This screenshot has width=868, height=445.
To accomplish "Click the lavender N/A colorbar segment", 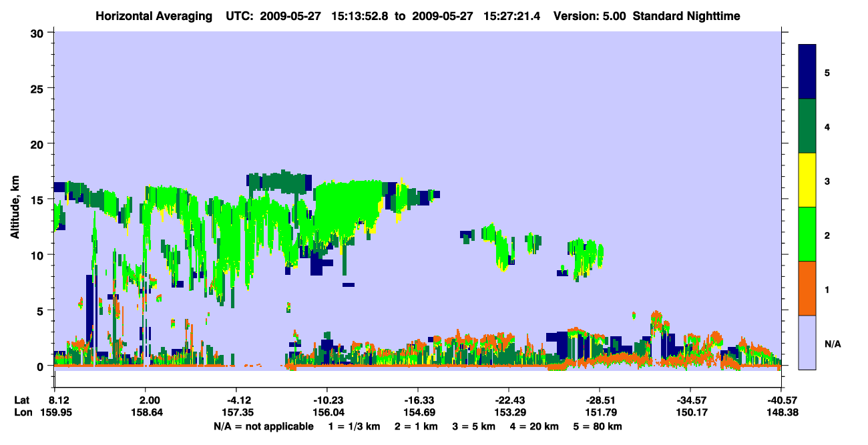I will tap(807, 342).
